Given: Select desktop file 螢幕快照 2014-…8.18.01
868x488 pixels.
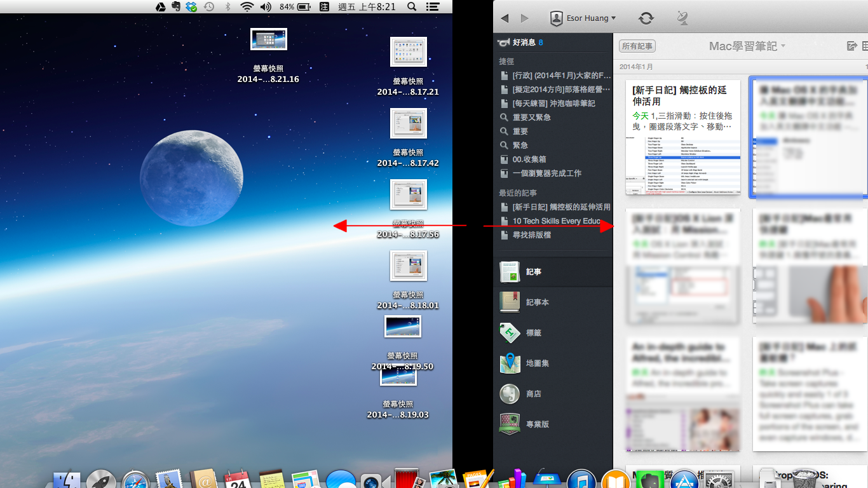Looking at the screenshot, I should pos(408,280).
